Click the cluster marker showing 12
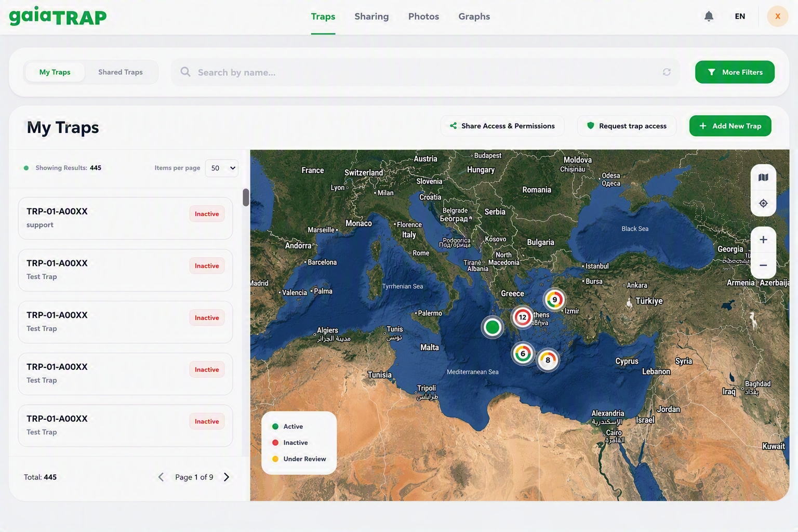 [523, 317]
